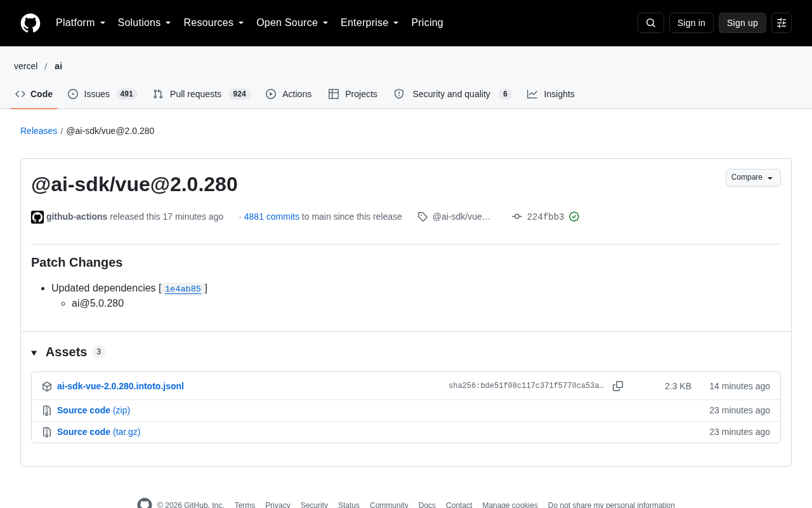The width and height of the screenshot is (812, 508).
Task: Click the GitHub footer logo
Action: coord(145,504)
